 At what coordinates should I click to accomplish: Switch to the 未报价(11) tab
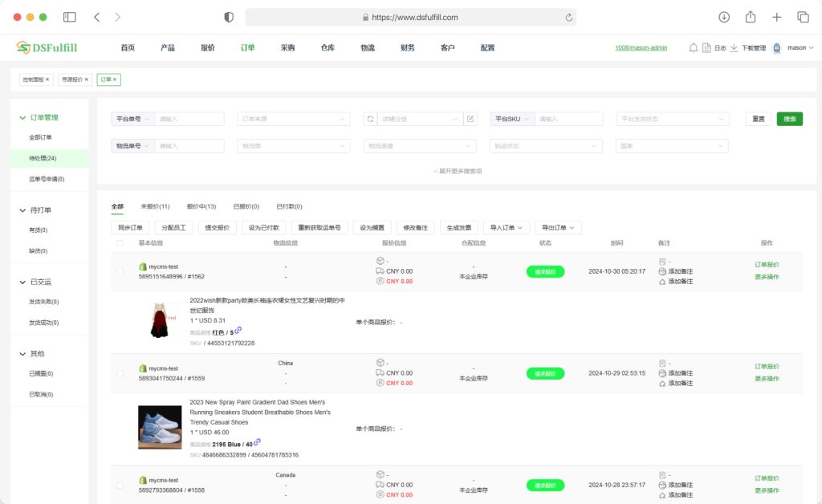(x=155, y=206)
